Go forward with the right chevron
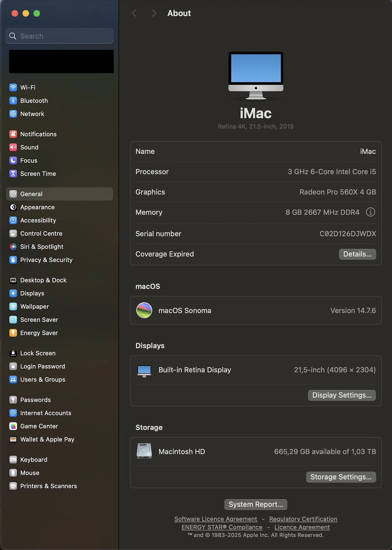 [154, 13]
